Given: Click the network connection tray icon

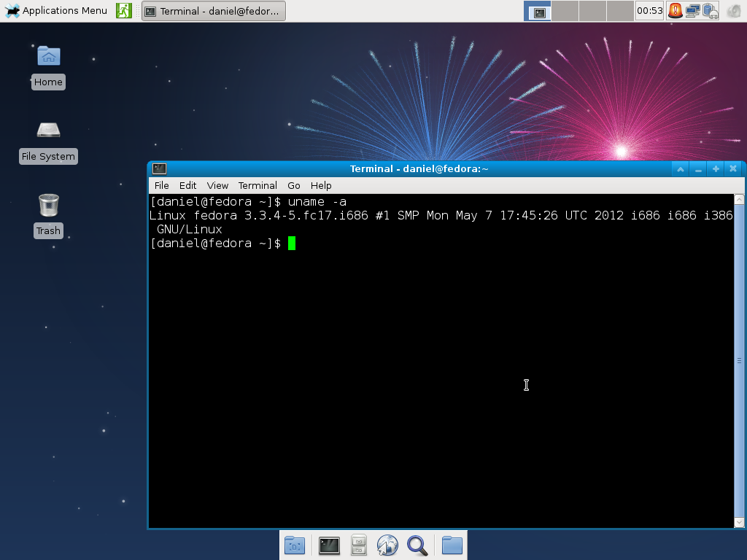Looking at the screenshot, I should pos(692,10).
